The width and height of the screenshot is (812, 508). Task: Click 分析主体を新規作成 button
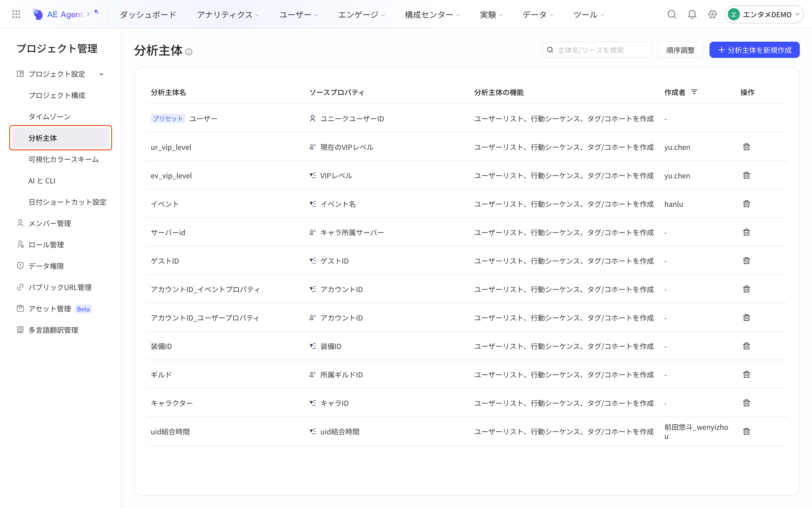[x=754, y=50]
